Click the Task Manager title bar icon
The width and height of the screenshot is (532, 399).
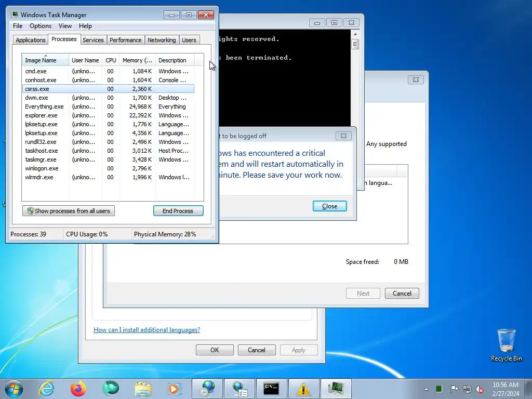pos(15,15)
